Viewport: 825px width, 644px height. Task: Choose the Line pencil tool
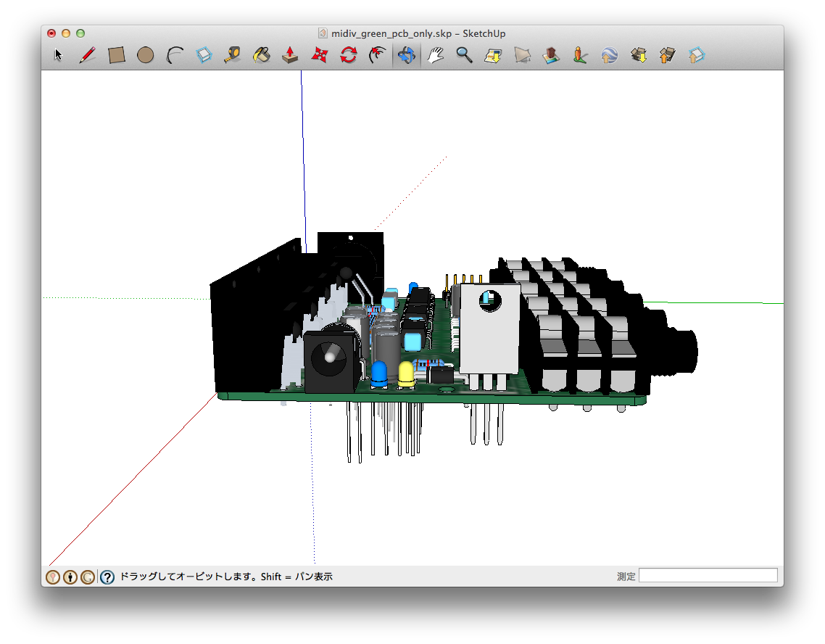point(88,55)
